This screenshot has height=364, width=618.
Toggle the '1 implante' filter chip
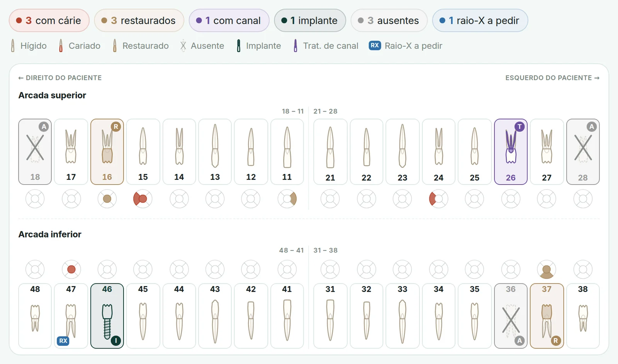310,20
